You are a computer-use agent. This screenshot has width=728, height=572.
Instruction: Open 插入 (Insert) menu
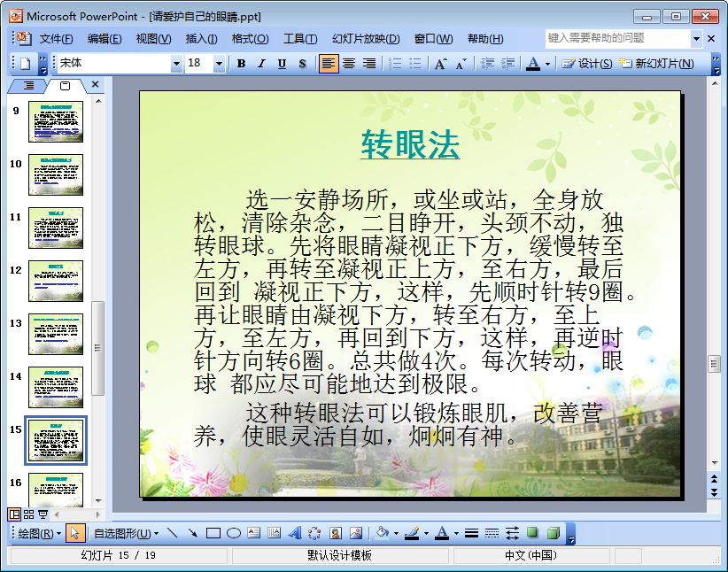pyautogui.click(x=202, y=39)
